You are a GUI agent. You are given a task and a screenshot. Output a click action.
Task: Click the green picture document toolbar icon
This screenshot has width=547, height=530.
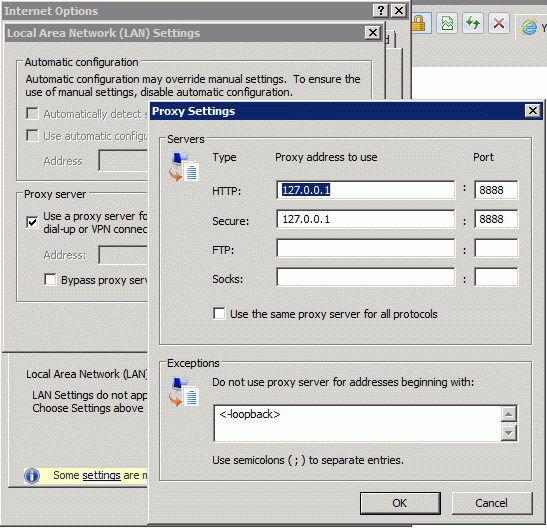coord(447,24)
